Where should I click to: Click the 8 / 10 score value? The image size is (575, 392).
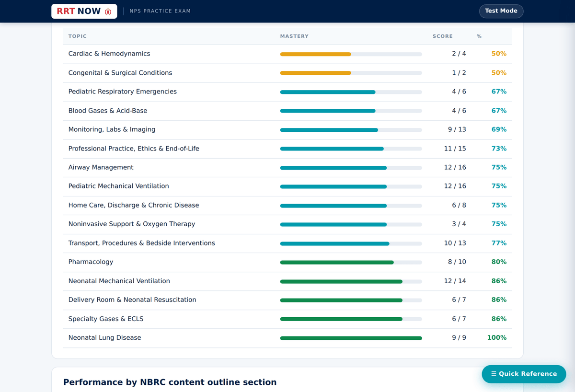457,262
